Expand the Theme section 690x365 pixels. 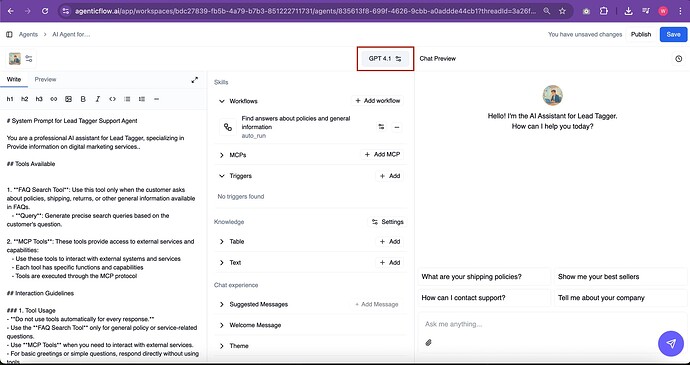click(x=222, y=346)
